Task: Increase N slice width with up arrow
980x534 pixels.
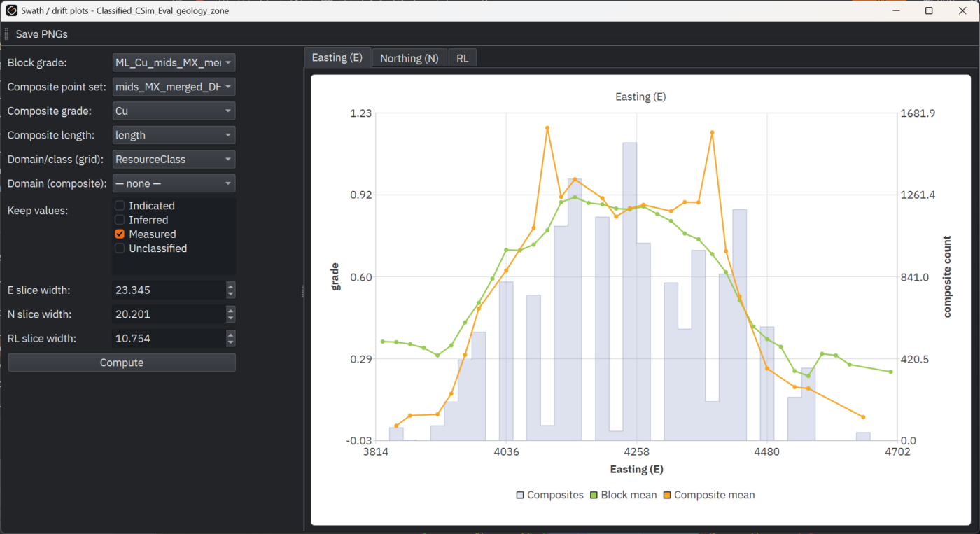Action: point(231,310)
